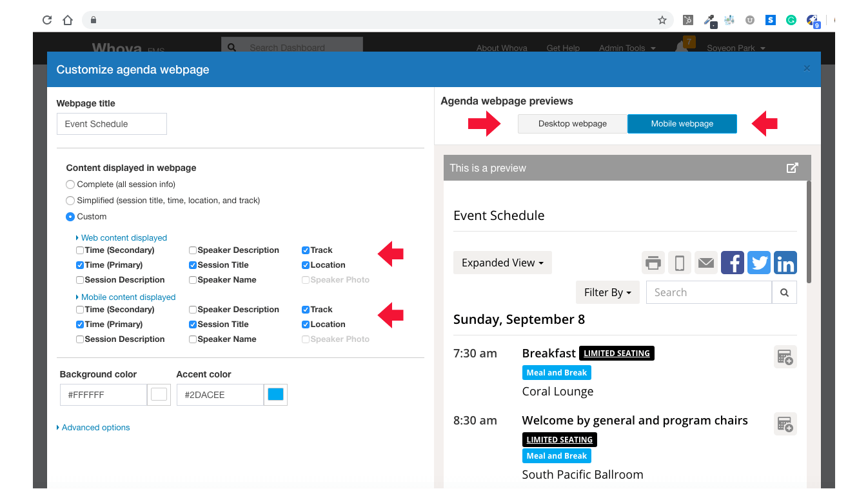Switch to Desktop webpage preview tab
868x489 pixels.
tap(572, 124)
